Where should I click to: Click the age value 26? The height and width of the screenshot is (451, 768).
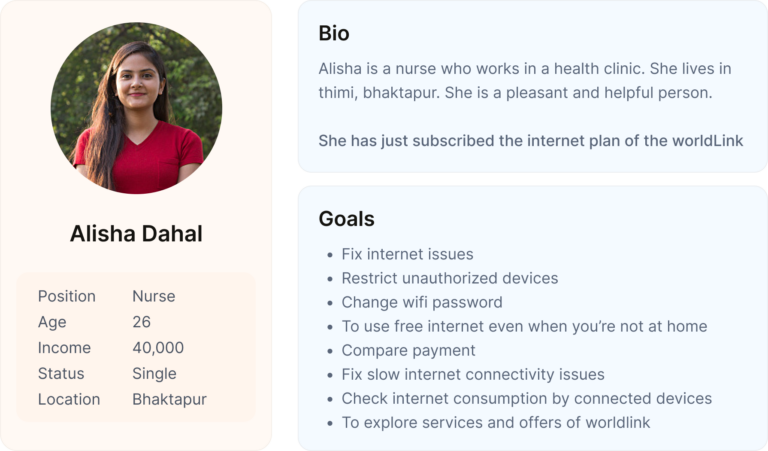tap(142, 322)
